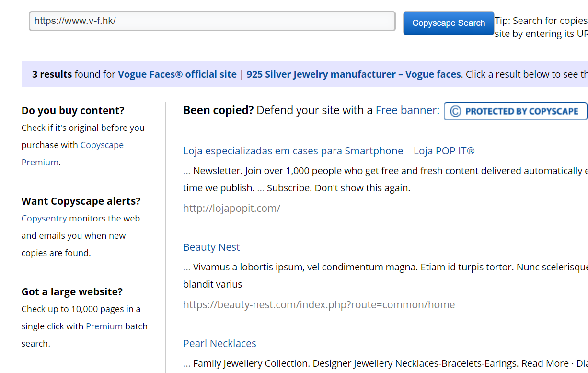Screen dimensions: 588x373
Task: Click the Been copied heading text
Action: pyautogui.click(x=218, y=110)
